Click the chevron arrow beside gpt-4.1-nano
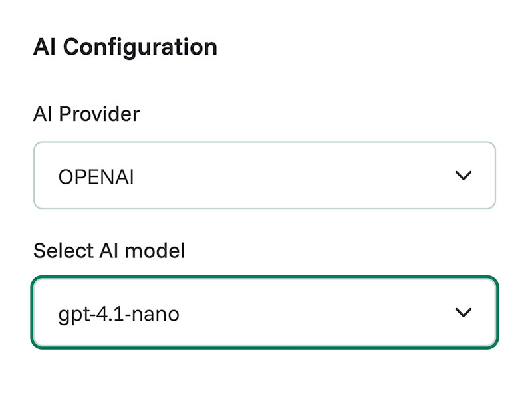The image size is (532, 399). [x=462, y=313]
